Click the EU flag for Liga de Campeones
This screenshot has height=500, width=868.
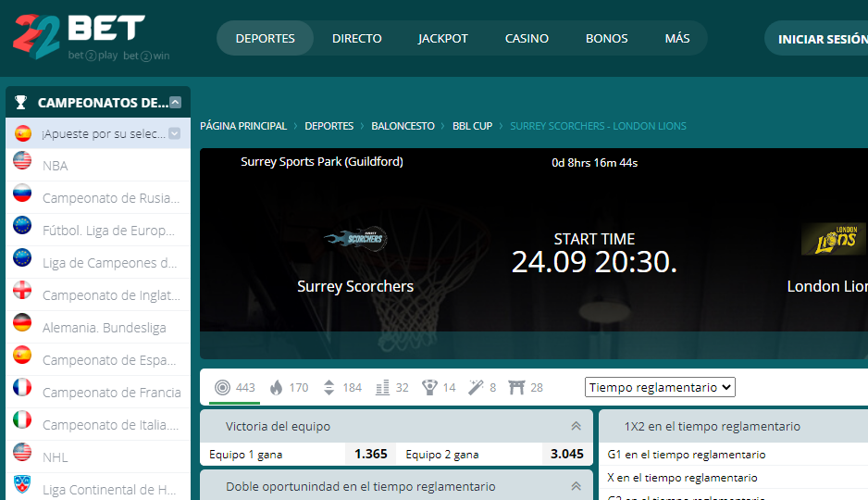22,257
